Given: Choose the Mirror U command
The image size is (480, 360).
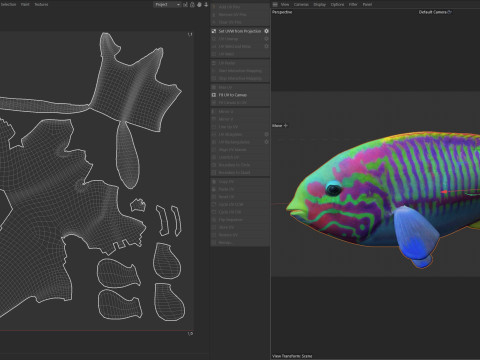Looking at the screenshot, I should (x=240, y=111).
